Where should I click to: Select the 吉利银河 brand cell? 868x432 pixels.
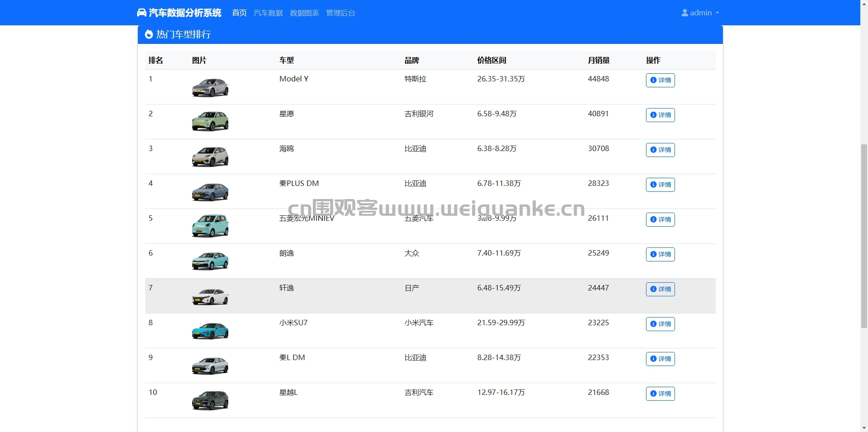click(419, 114)
